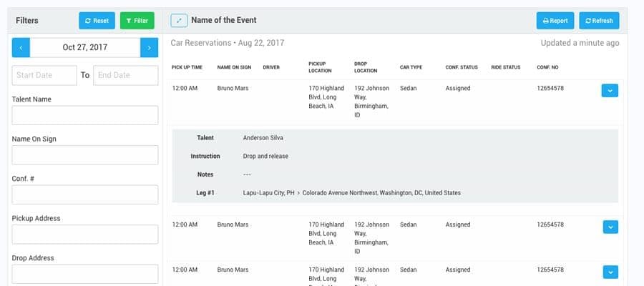Click second row's Bruno Mars name
This screenshot has height=286, width=644.
(x=233, y=225)
